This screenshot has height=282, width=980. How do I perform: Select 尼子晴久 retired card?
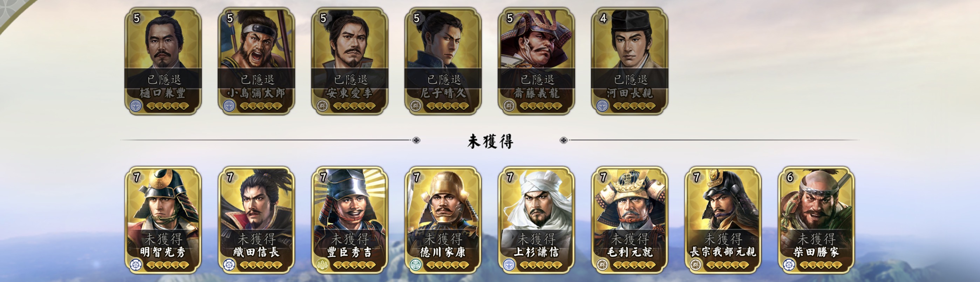443,61
